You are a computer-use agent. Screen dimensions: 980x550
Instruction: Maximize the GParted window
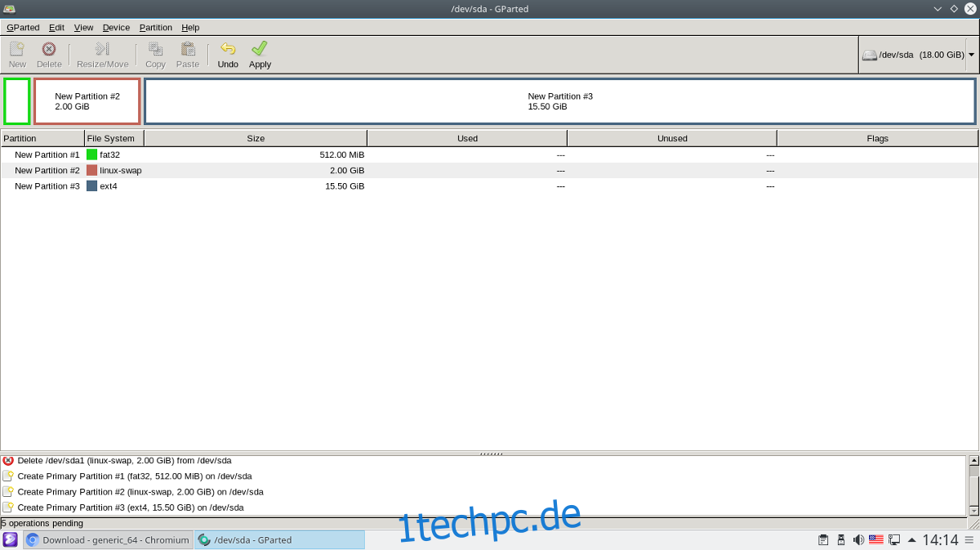pos(953,8)
